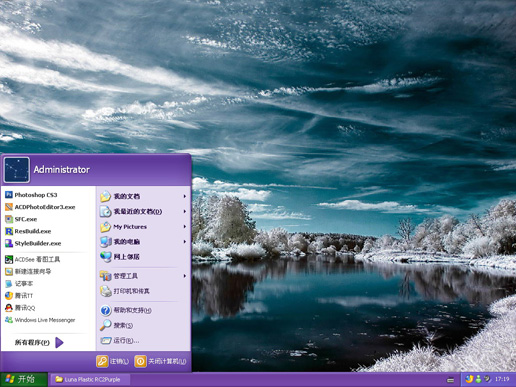The image size is (516, 387).
Task: Open 记事本 notepad icon
Action: point(9,284)
